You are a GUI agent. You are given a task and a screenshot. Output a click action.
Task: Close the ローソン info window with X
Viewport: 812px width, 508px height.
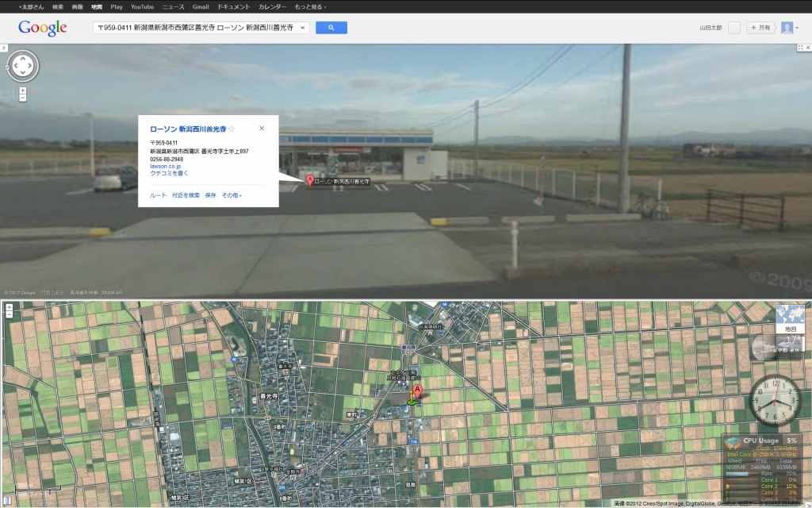click(x=262, y=128)
